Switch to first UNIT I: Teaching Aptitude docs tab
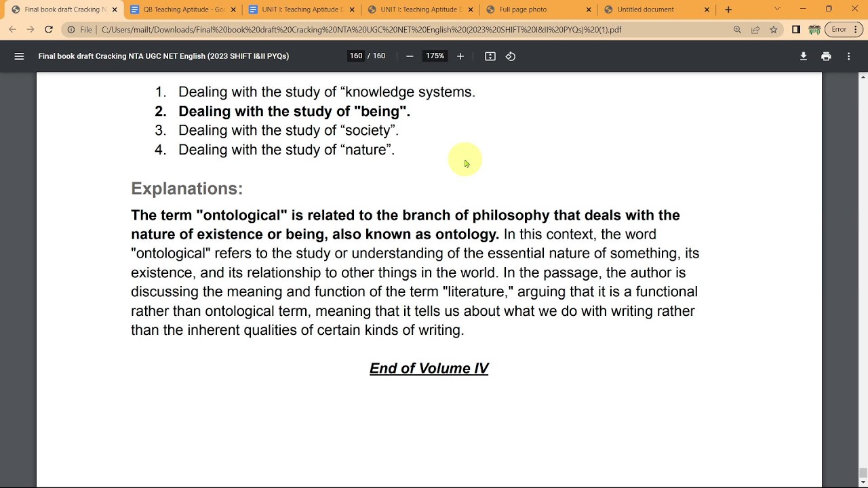The image size is (868, 488). tap(302, 9)
